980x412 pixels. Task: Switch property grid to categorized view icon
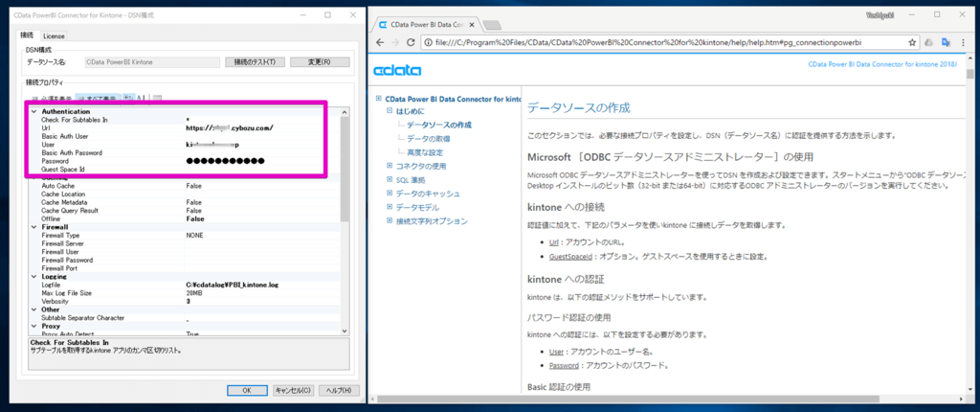click(x=127, y=98)
